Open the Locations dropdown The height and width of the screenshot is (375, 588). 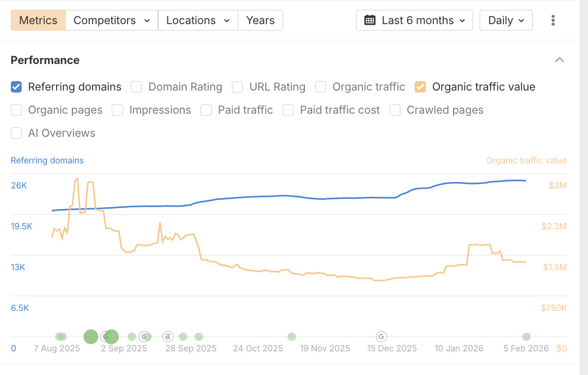tap(197, 20)
